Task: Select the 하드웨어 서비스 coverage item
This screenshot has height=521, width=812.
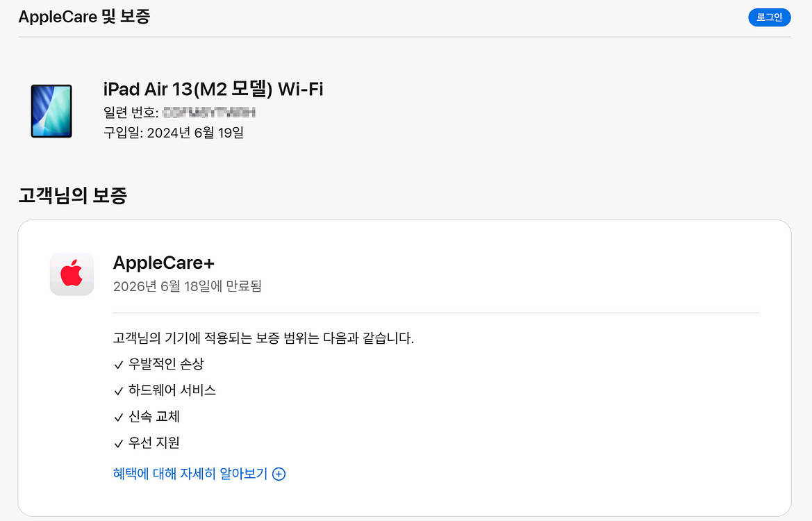Action: [x=172, y=390]
